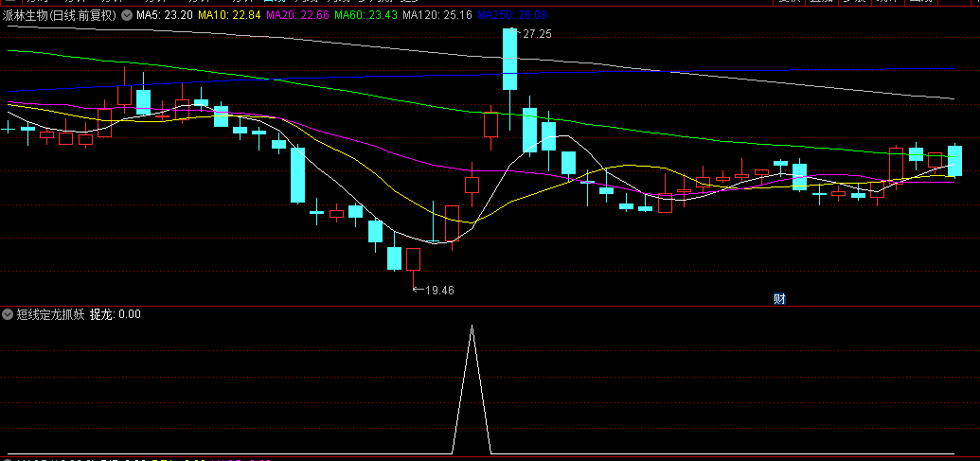
Task: Click the green MA60: 23.43 label
Action: 365,15
